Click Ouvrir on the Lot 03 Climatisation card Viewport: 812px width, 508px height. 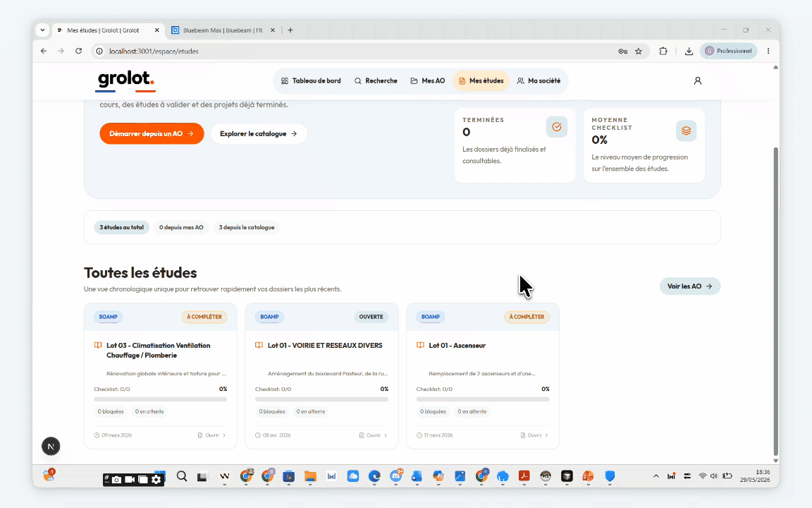click(x=211, y=435)
